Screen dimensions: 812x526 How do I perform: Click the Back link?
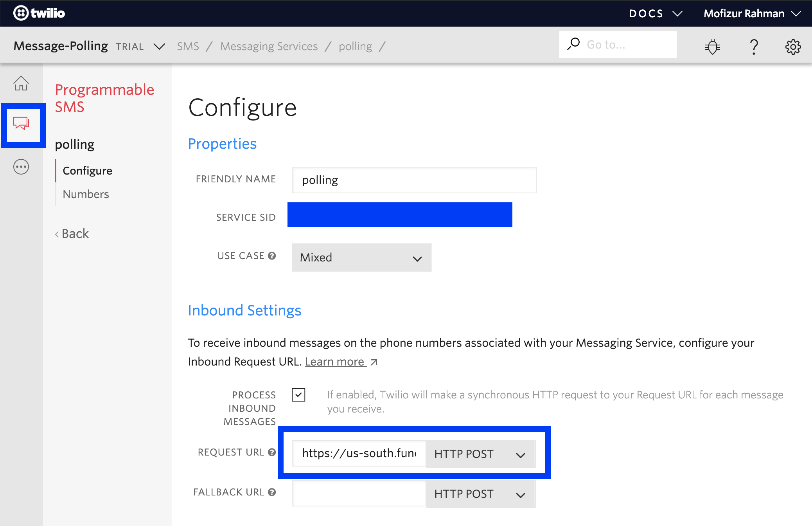click(72, 234)
